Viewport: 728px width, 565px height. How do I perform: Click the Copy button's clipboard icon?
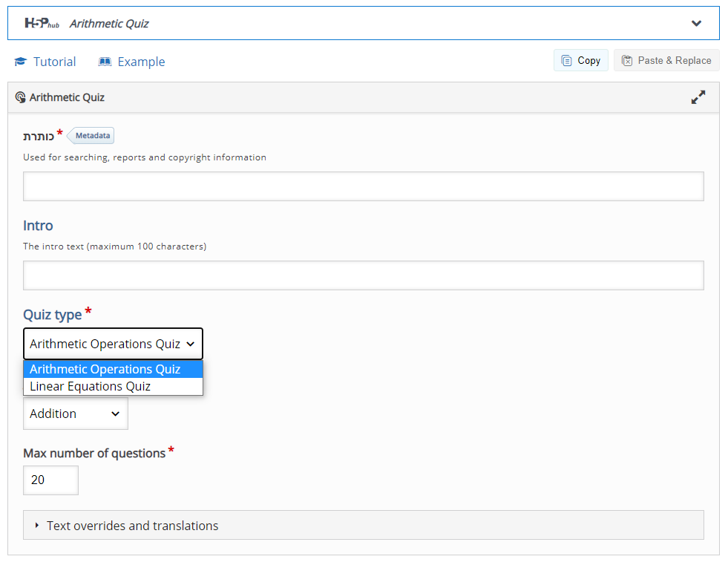click(566, 61)
